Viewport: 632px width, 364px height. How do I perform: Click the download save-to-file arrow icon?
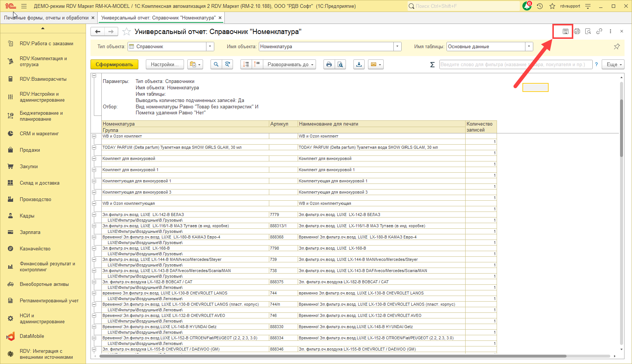tap(359, 64)
